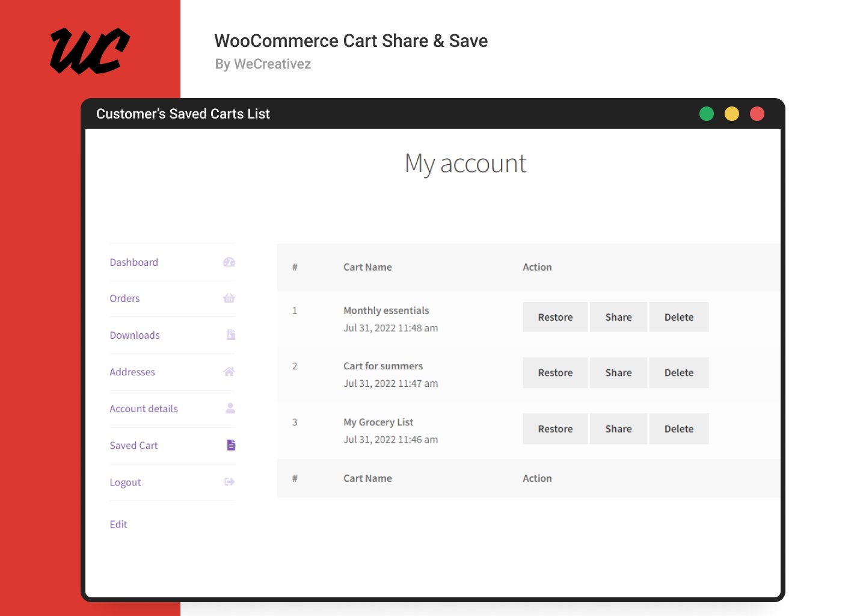866x616 pixels.
Task: Click the Logout arrow icon
Action: (230, 481)
